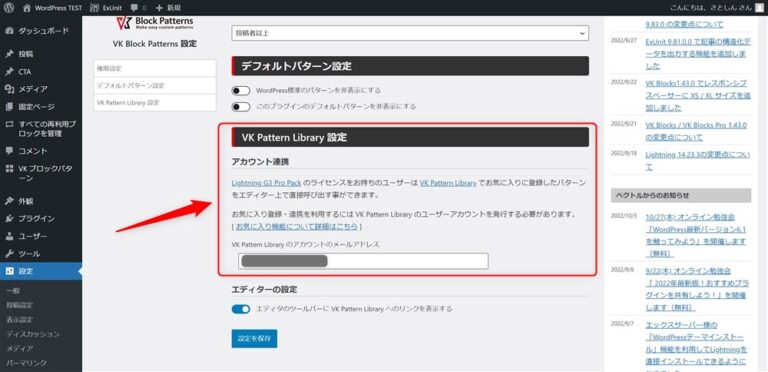Open VK Blocks / VK Blocks Pro 1.43.0 link
The image size is (768, 372).
tap(696, 132)
